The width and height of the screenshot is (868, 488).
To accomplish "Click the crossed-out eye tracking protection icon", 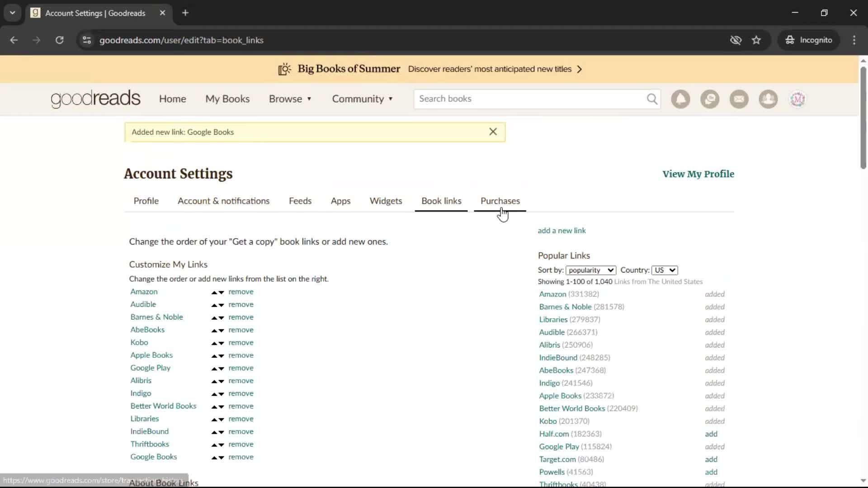I will [x=736, y=40].
